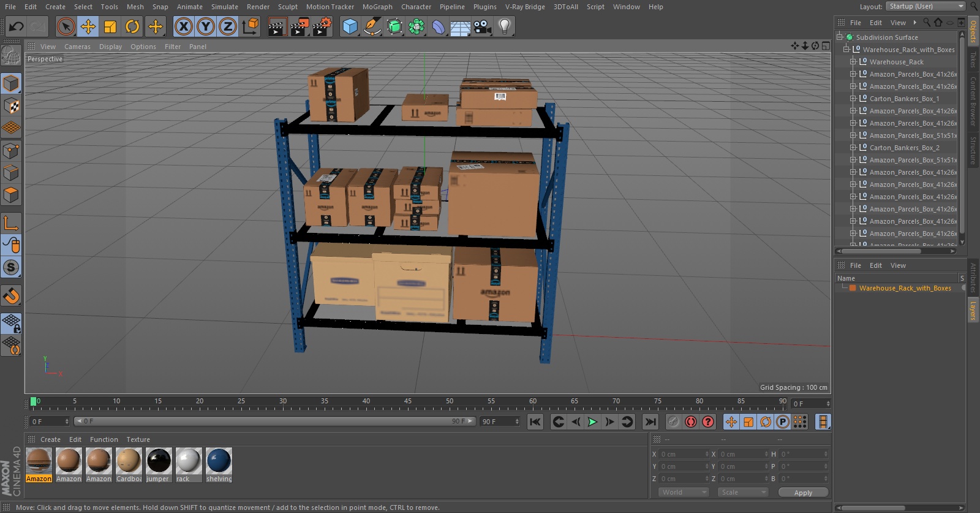Image resolution: width=980 pixels, height=513 pixels.
Task: Expand Carton_Bankers_Box_1 tree item
Action: pyautogui.click(x=853, y=99)
